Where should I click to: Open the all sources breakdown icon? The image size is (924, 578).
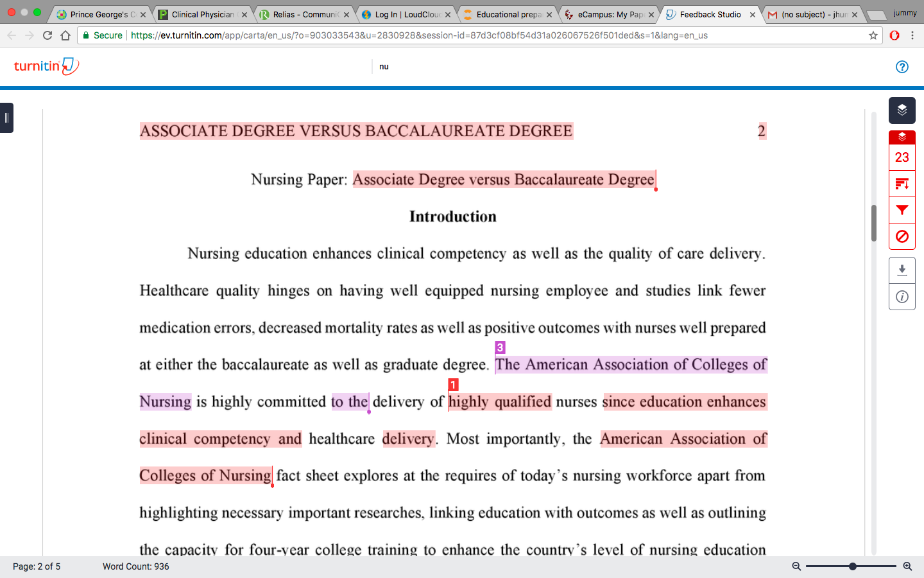pos(902,184)
